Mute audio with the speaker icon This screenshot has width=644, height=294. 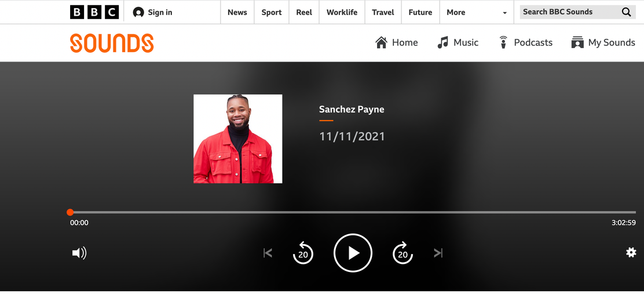[x=79, y=253]
